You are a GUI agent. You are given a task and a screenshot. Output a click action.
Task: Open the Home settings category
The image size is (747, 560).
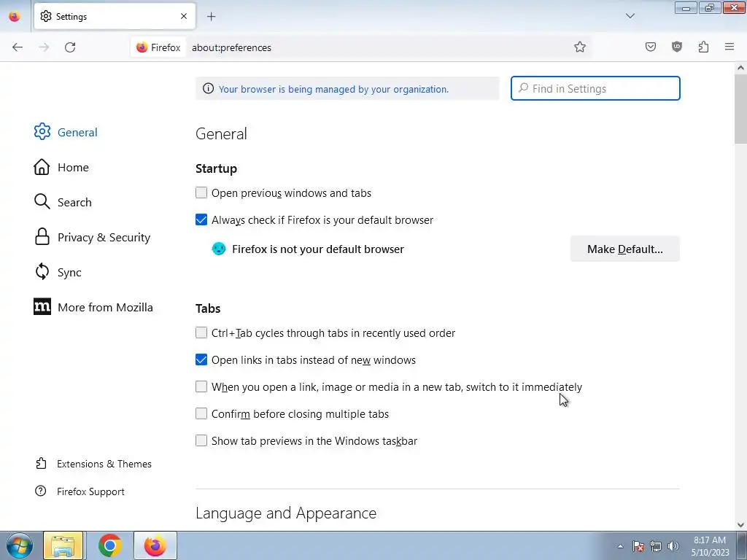(x=61, y=167)
